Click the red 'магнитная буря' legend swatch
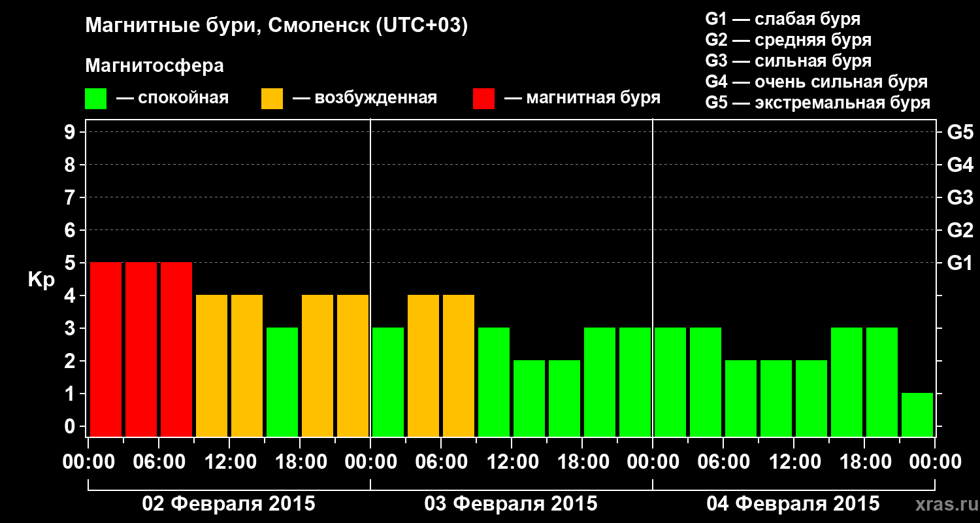Viewport: 980px width, 523px height. pos(483,99)
